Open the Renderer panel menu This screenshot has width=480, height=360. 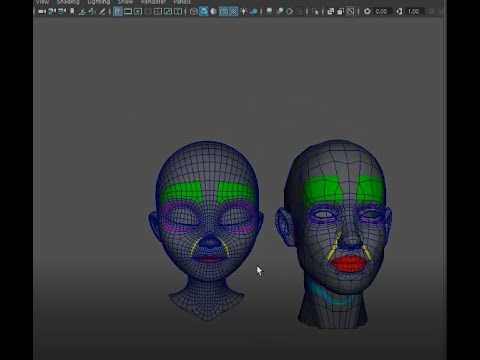(x=153, y=2)
